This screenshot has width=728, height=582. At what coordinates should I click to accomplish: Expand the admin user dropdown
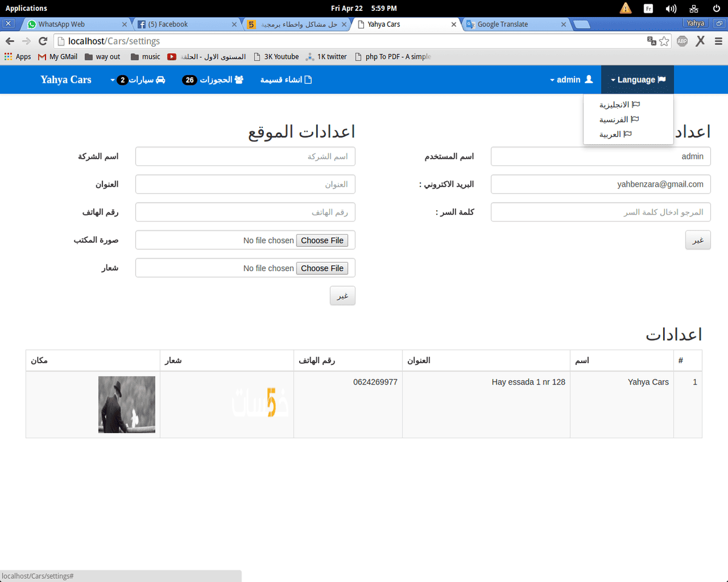coord(571,79)
